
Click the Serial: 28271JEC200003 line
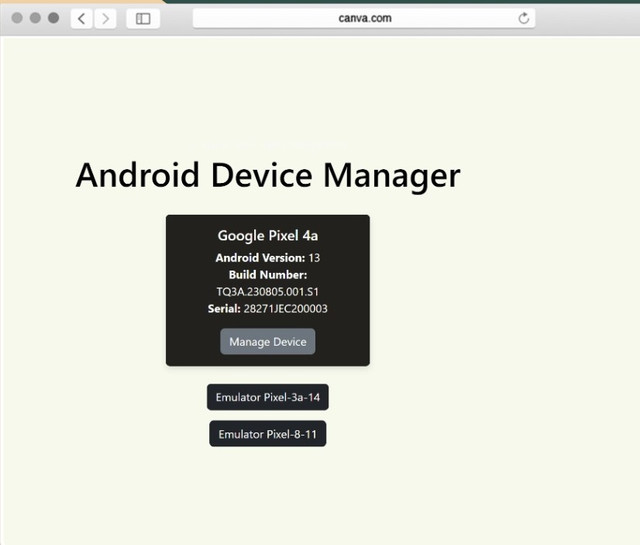(x=268, y=309)
